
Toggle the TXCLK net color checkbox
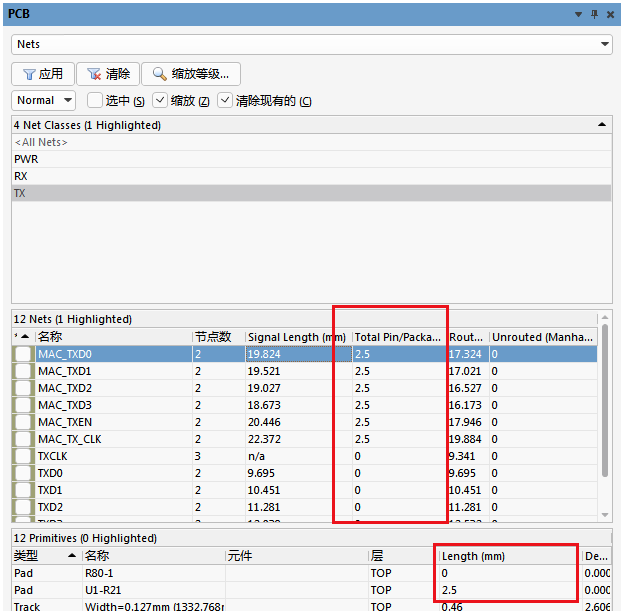point(23,456)
